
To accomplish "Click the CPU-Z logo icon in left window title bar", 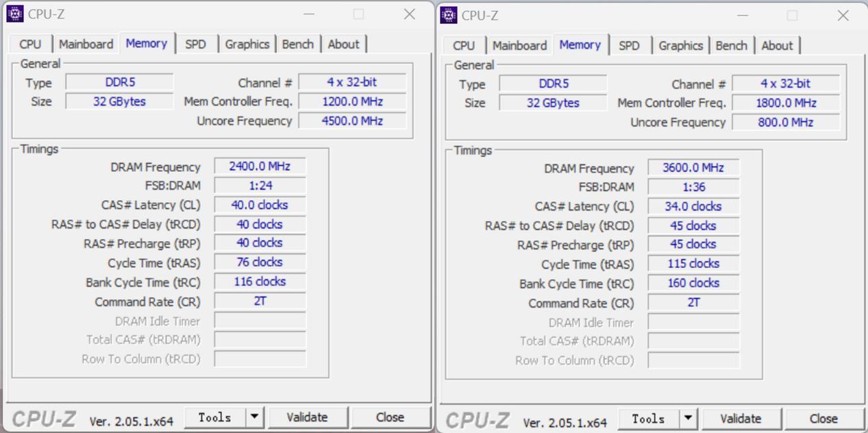I will (x=14, y=13).
